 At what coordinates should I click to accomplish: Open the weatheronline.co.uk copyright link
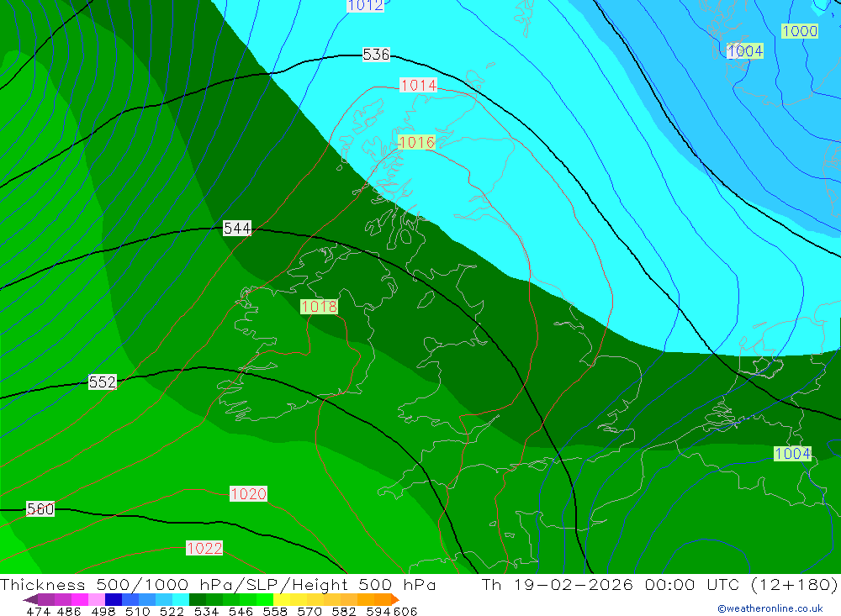(x=770, y=608)
